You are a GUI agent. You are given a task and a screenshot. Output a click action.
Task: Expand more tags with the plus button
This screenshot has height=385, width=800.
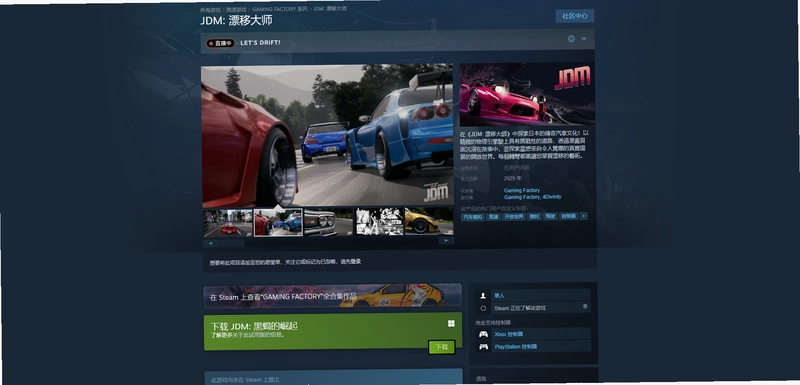point(584,217)
